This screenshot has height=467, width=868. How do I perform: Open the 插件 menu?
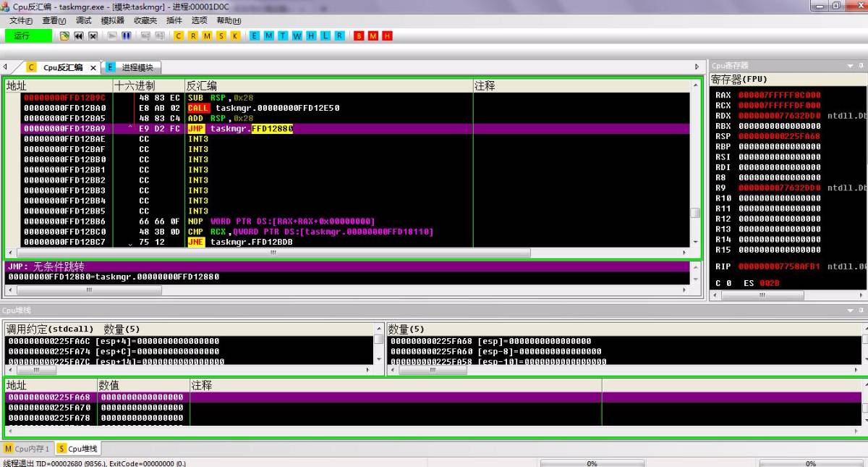(x=174, y=20)
